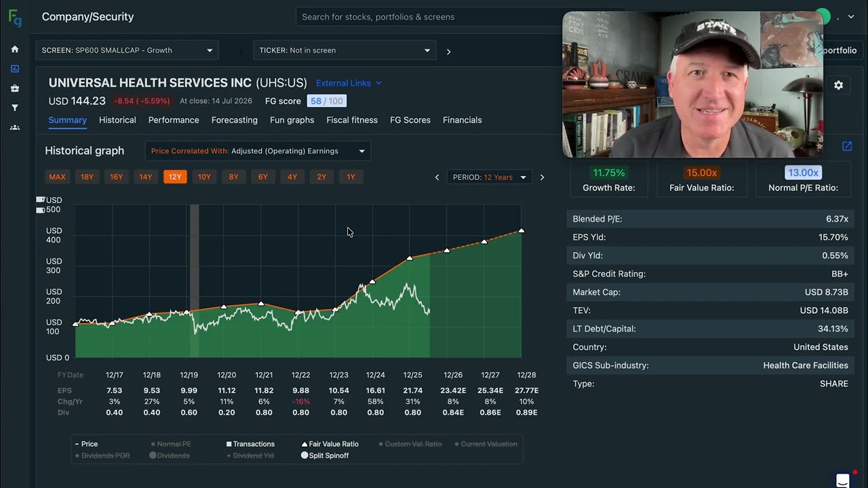
Task: Click the blue open-in-new-window icon
Action: tap(847, 146)
